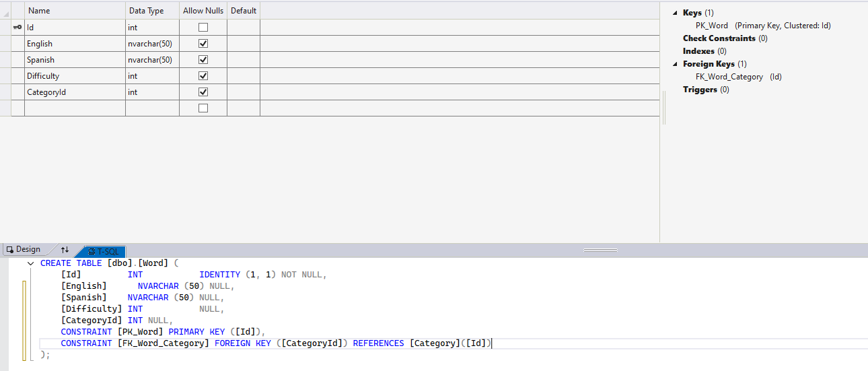Click the empty Name cell in new row
This screenshot has height=371, width=868.
75,108
